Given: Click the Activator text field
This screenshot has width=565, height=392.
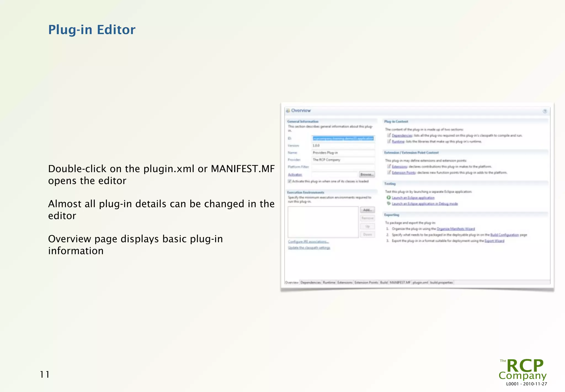Looking at the screenshot, I should [335, 174].
